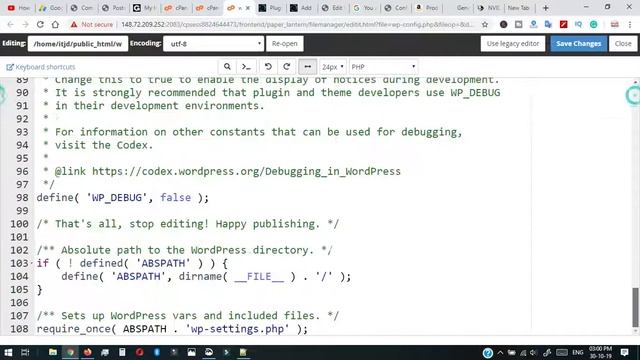Click the green circular extension icon
Image resolution: width=640 pixels, height=360 pixels.
593,24
